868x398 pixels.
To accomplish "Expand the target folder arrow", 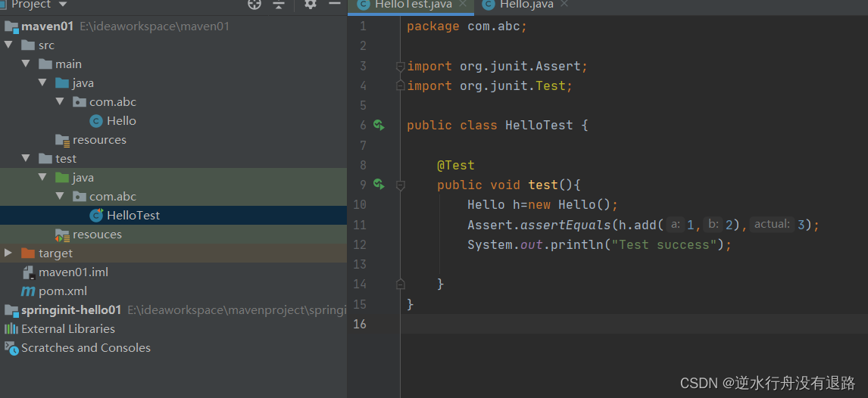I will [8, 253].
